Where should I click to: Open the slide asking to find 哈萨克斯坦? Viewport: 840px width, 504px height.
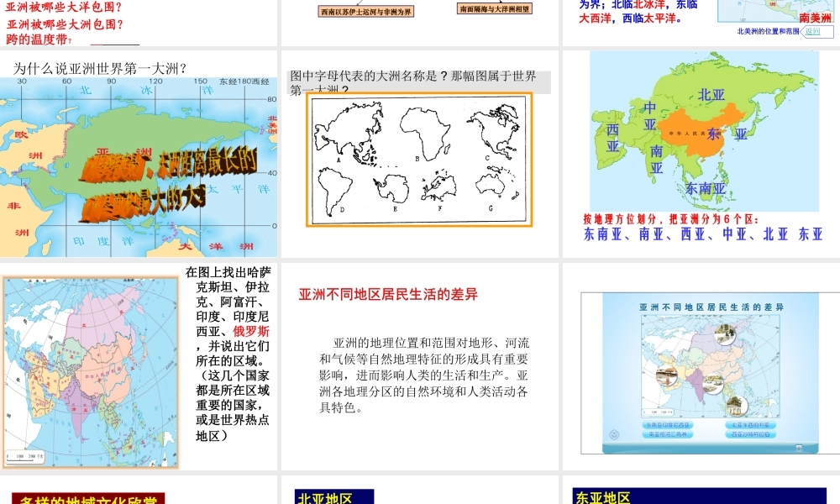139,366
